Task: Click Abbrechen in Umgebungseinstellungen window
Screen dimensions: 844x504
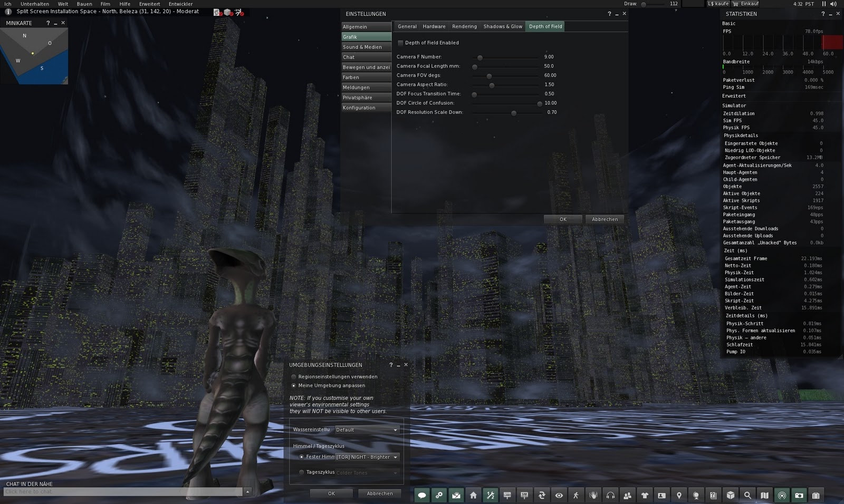Action: pyautogui.click(x=380, y=493)
